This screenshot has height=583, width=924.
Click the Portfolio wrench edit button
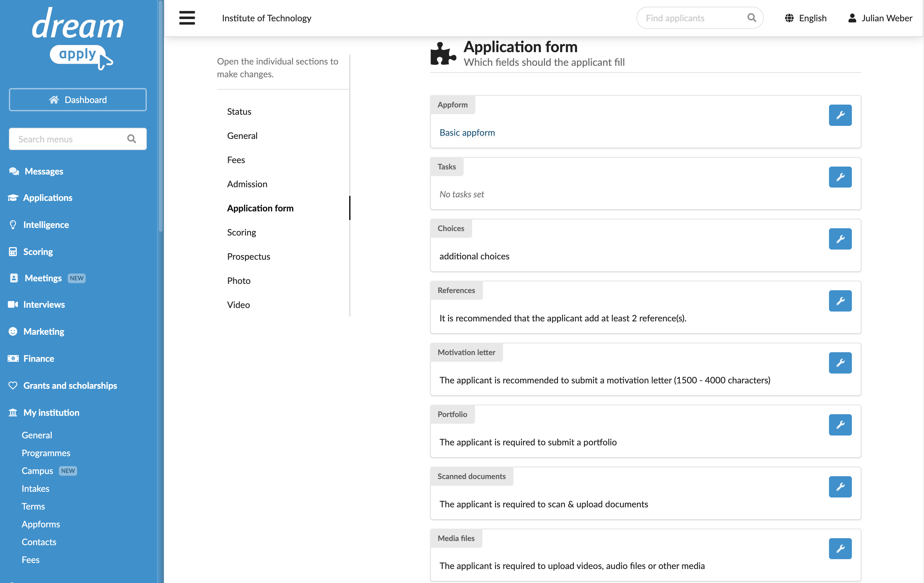pyautogui.click(x=840, y=424)
